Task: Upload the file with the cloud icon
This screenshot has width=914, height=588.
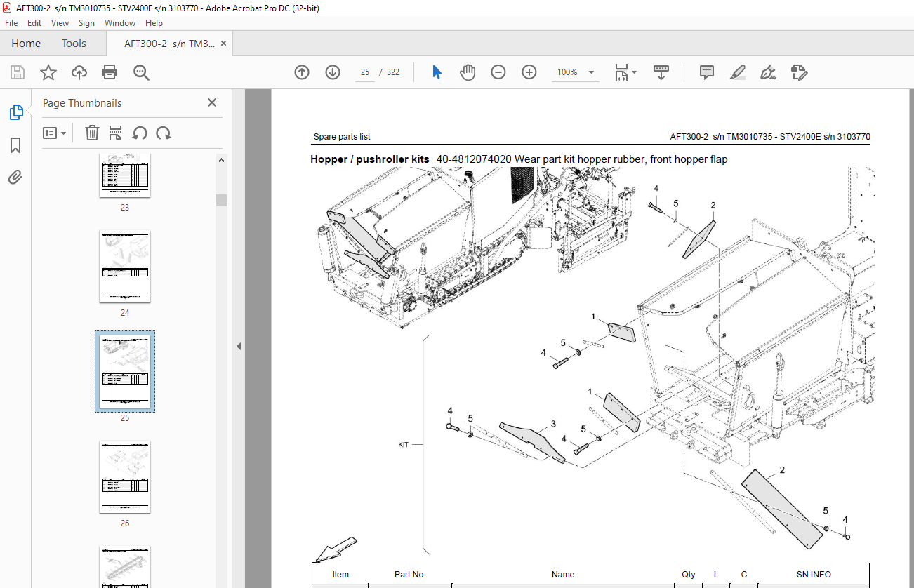Action: pos(79,72)
